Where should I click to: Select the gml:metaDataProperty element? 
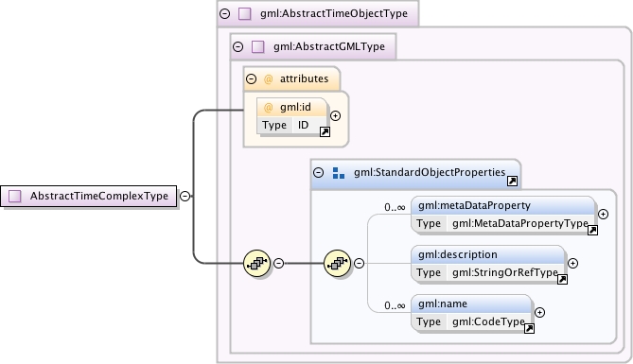[503, 215]
